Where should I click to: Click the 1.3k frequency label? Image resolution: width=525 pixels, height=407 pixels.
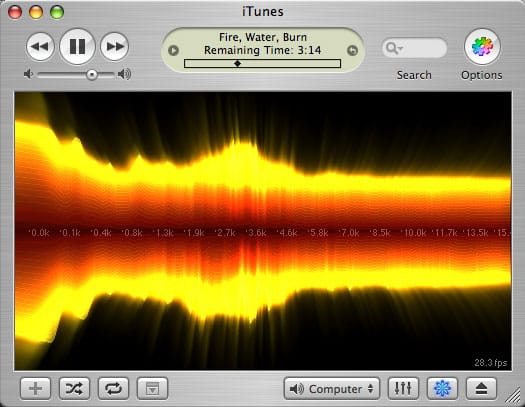(x=163, y=233)
